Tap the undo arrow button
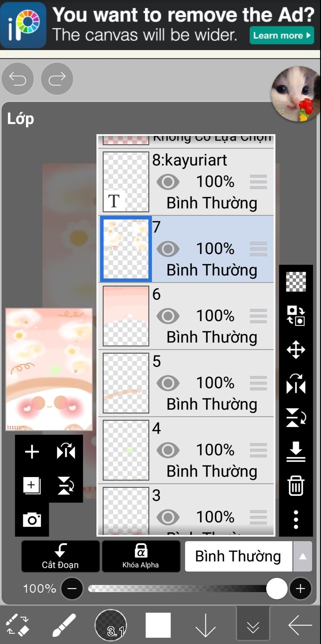321x644 pixels. click(x=18, y=79)
